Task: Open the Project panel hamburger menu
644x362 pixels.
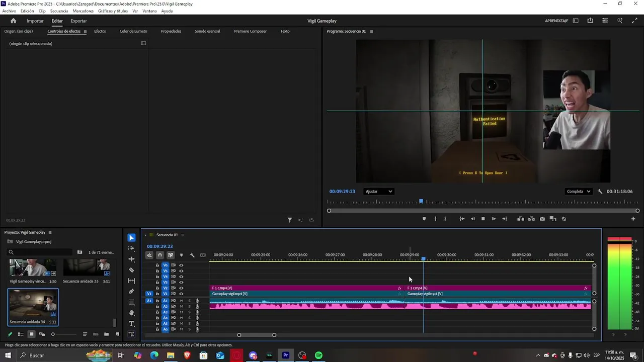Action: click(x=50, y=233)
